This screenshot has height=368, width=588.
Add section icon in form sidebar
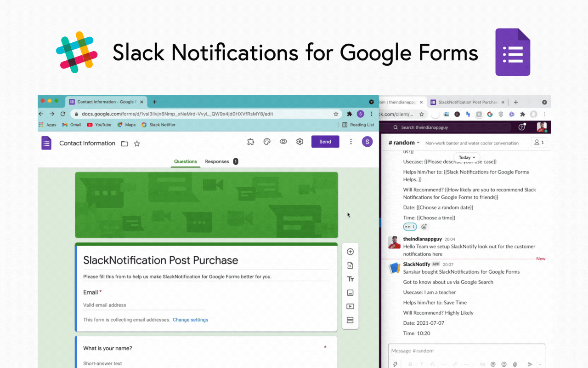[350, 320]
